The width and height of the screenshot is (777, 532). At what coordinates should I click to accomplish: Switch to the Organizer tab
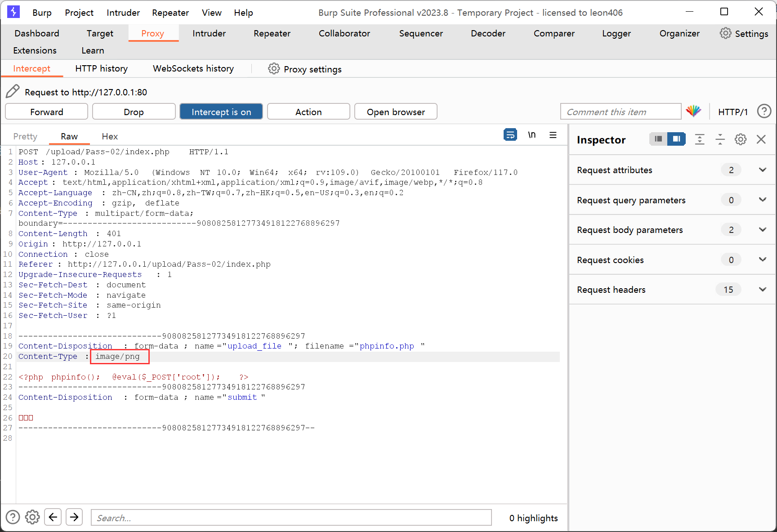point(679,33)
